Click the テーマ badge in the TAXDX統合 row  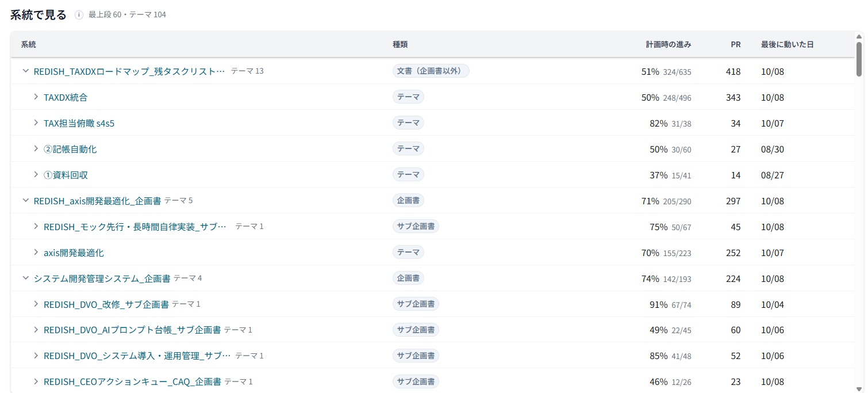tap(408, 97)
